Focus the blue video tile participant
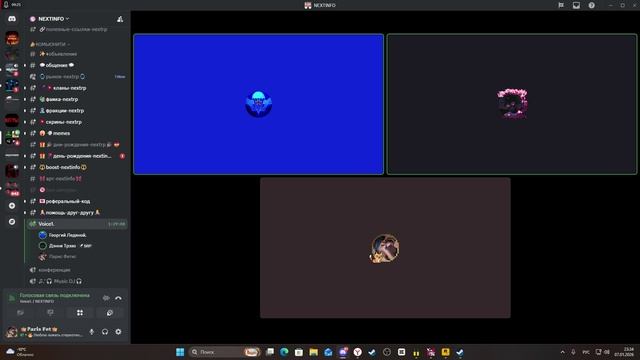The image size is (640, 360). (x=258, y=104)
